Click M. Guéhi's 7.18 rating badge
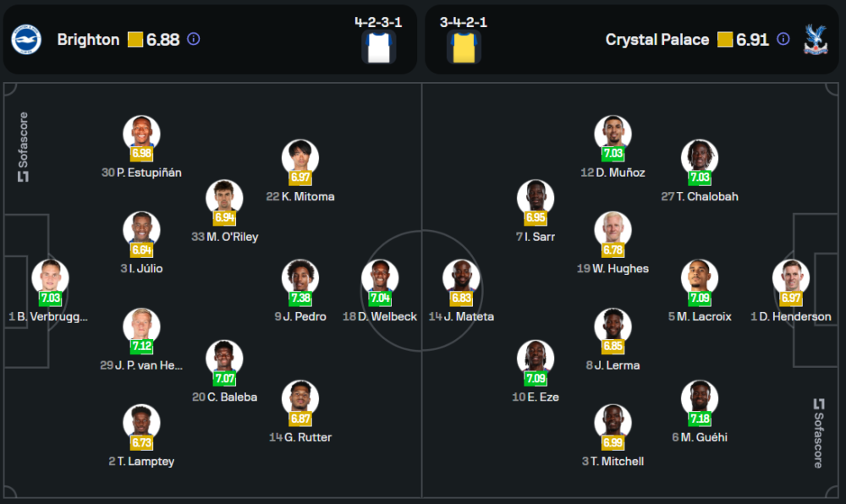This screenshot has height=504, width=846. click(x=700, y=419)
